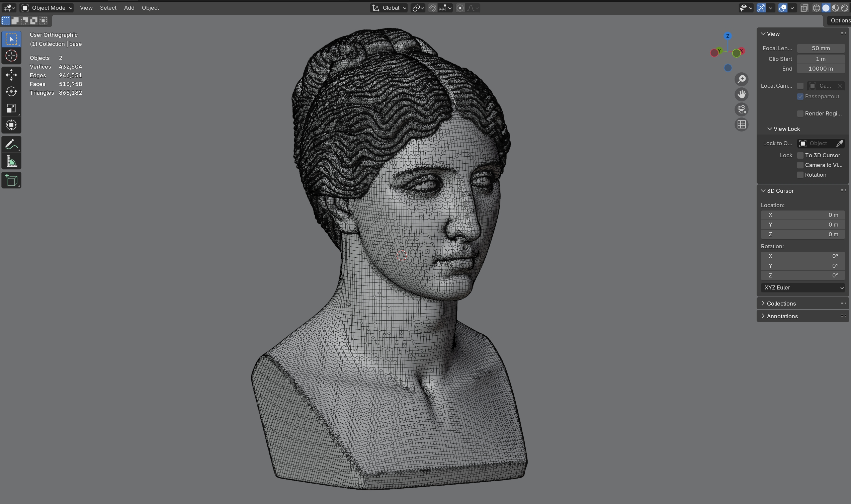Activate the Move tool
Image resolution: width=851 pixels, height=504 pixels.
pyautogui.click(x=11, y=75)
